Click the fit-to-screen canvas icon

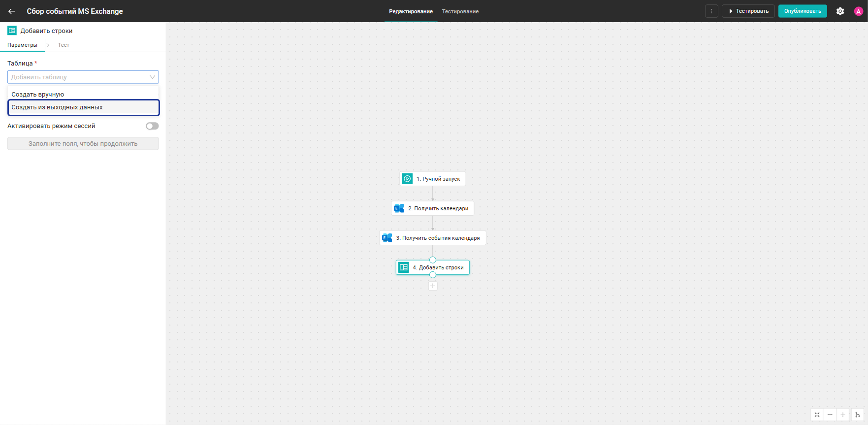click(x=817, y=415)
